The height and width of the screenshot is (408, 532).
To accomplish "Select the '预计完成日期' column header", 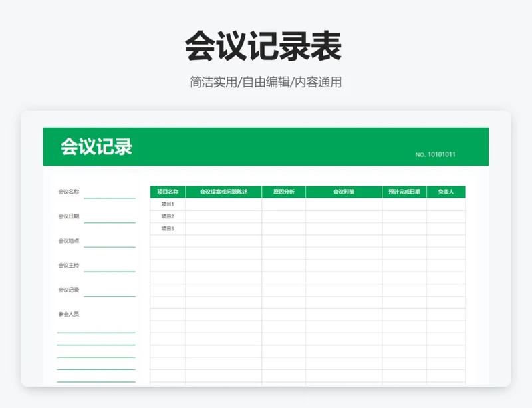I will click(x=404, y=192).
